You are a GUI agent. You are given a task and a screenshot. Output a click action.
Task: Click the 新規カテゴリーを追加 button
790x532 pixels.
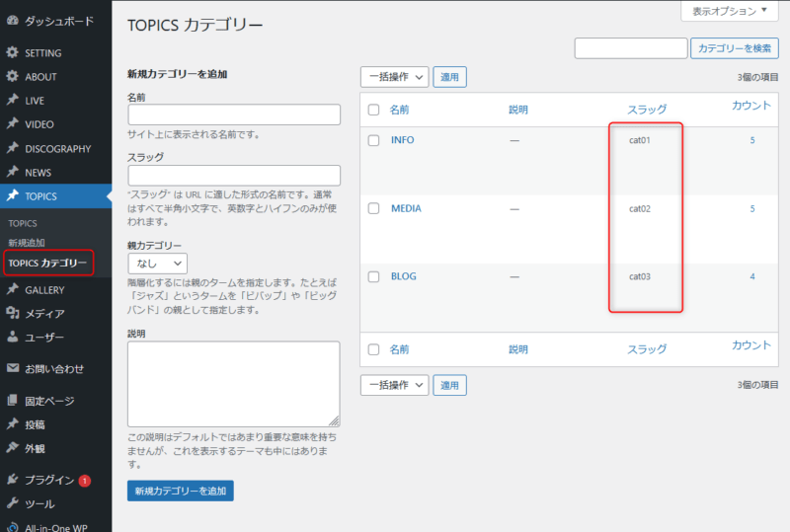[x=180, y=491]
